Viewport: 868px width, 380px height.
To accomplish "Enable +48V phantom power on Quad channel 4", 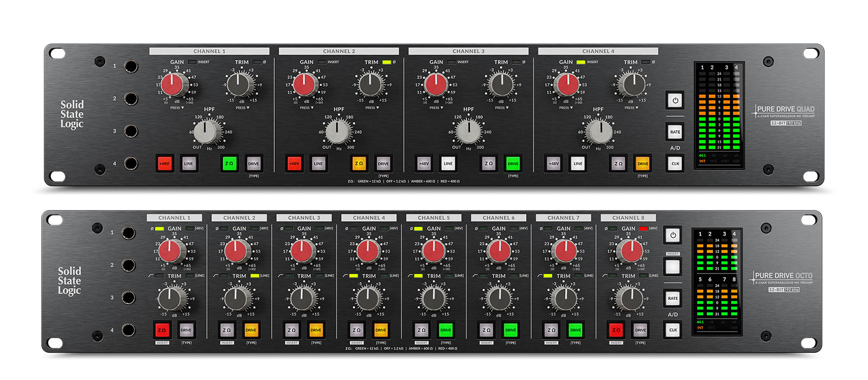I will point(553,163).
